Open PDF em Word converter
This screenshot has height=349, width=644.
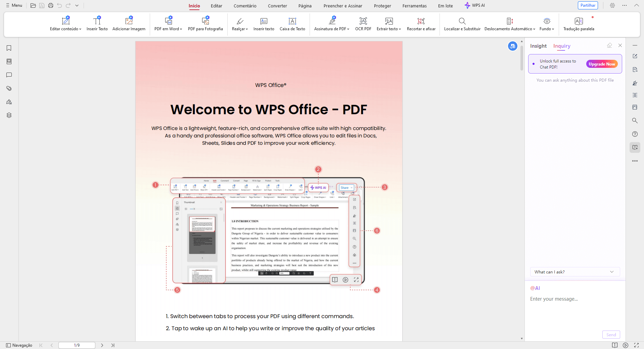168,24
